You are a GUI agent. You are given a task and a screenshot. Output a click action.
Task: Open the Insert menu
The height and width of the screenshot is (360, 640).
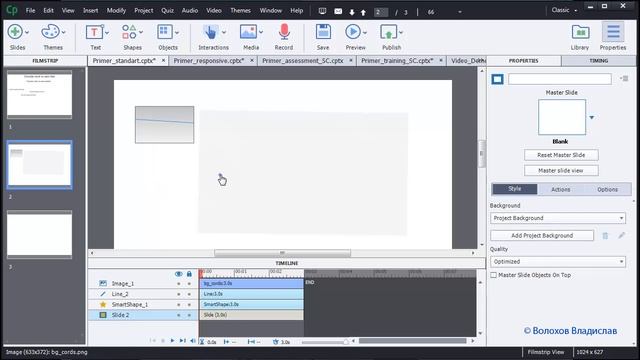pyautogui.click(x=91, y=11)
